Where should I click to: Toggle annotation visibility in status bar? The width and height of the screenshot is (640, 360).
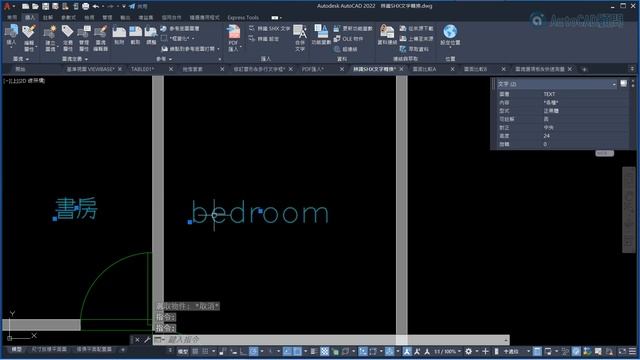[x=407, y=351]
